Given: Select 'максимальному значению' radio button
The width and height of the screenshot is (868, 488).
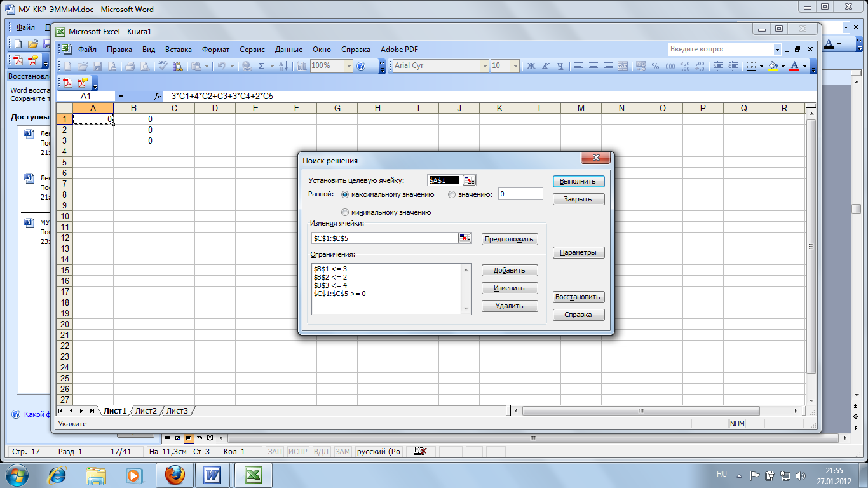Looking at the screenshot, I should [x=346, y=194].
